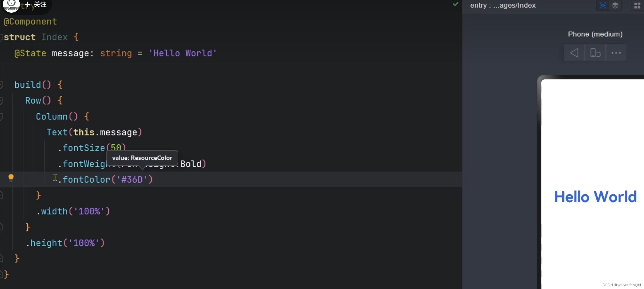
Task: Click the .width('100%') code line
Action: point(73,211)
